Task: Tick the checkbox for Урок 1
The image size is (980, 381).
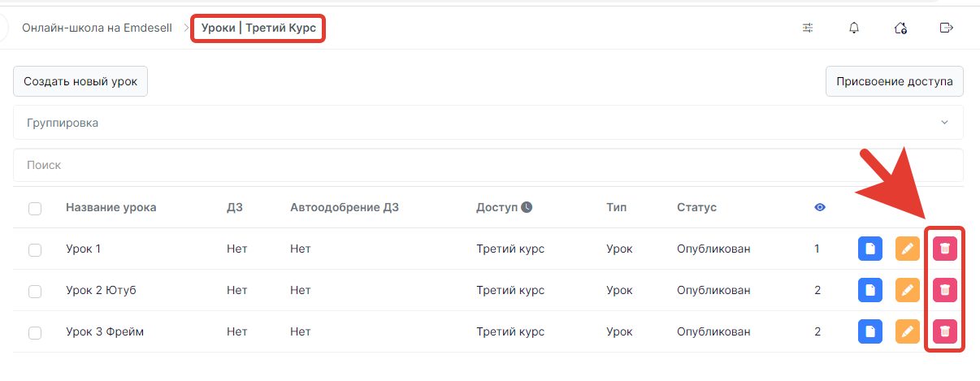Action: [x=35, y=249]
